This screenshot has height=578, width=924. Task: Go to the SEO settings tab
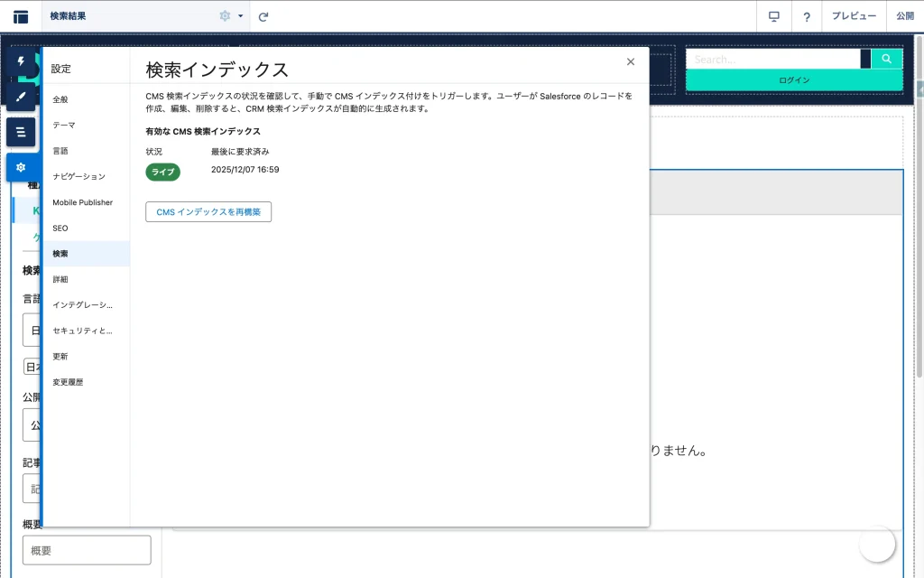60,228
